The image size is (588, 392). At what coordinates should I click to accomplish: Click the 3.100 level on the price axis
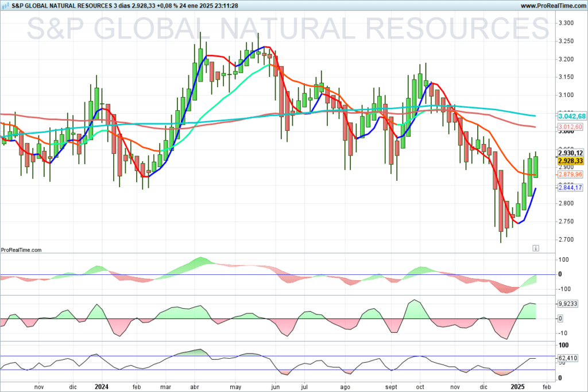pyautogui.click(x=566, y=95)
